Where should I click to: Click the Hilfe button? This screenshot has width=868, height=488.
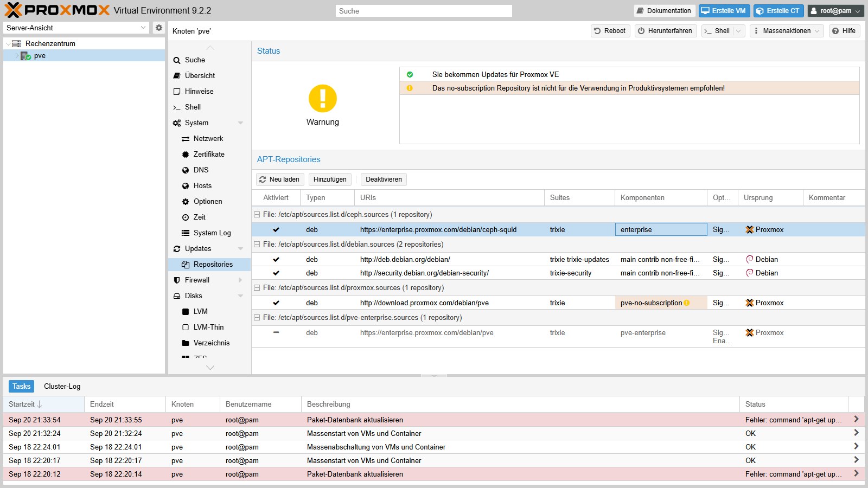tap(844, 31)
